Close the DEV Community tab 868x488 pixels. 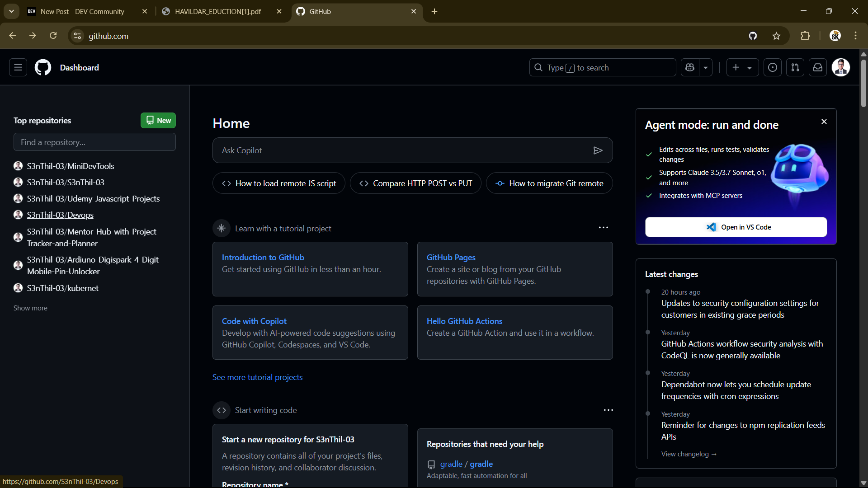(145, 11)
